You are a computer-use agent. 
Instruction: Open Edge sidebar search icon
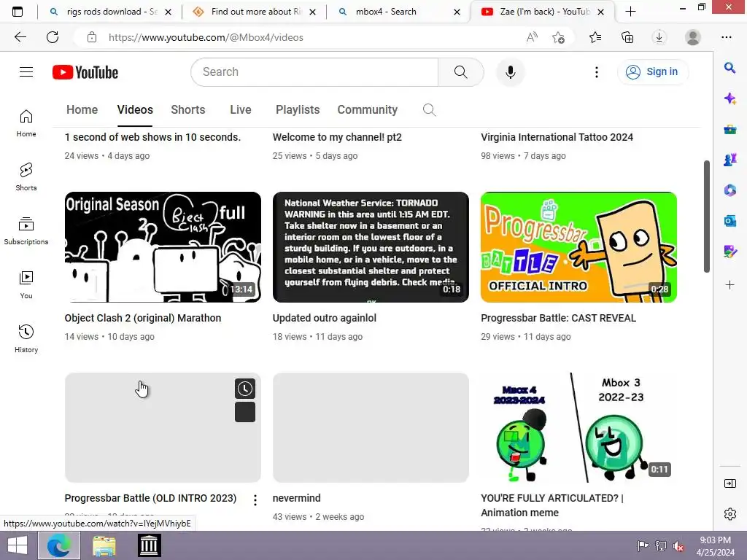729,68
